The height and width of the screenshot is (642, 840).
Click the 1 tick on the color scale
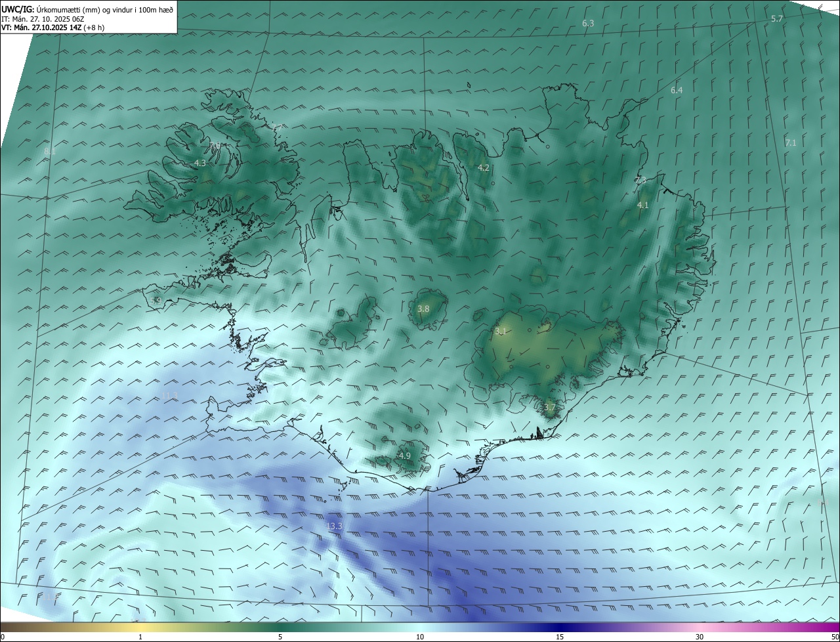pos(140,637)
